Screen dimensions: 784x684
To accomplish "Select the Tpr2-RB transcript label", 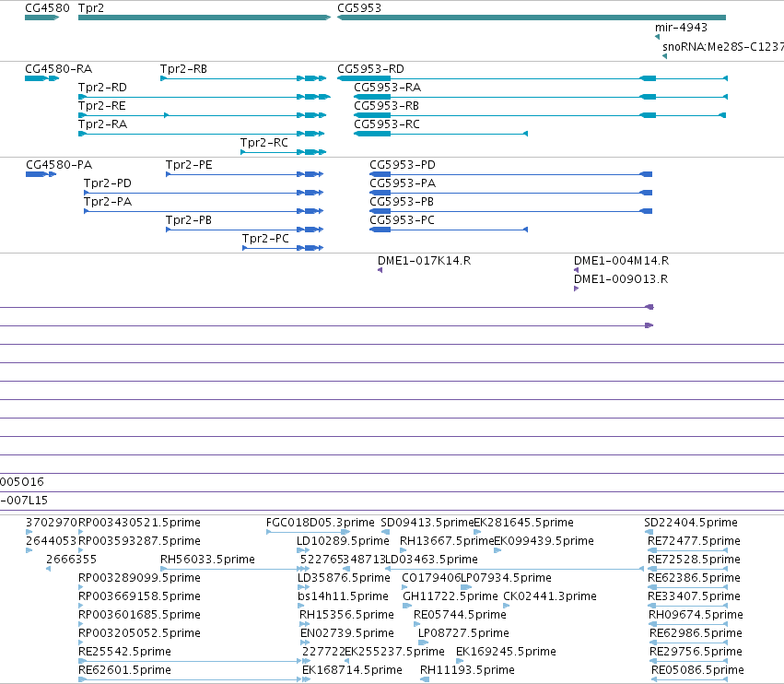I will 183,69.
